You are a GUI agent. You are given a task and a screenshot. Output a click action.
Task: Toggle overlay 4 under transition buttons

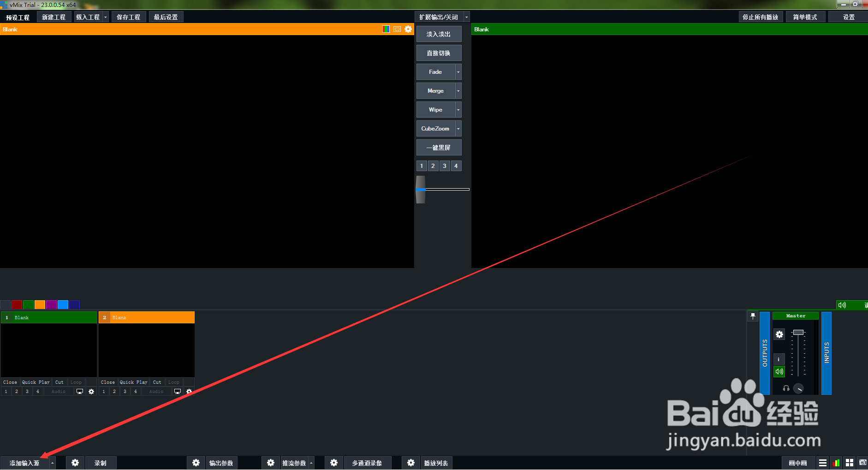click(456, 166)
